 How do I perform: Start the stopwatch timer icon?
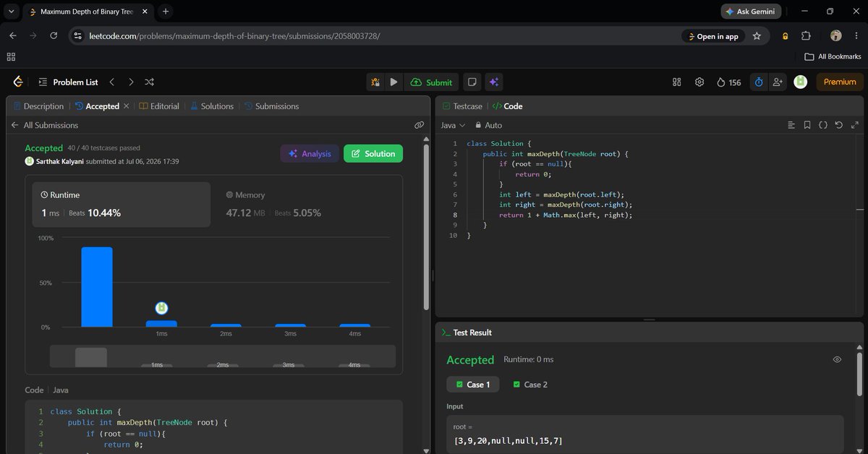(x=759, y=82)
